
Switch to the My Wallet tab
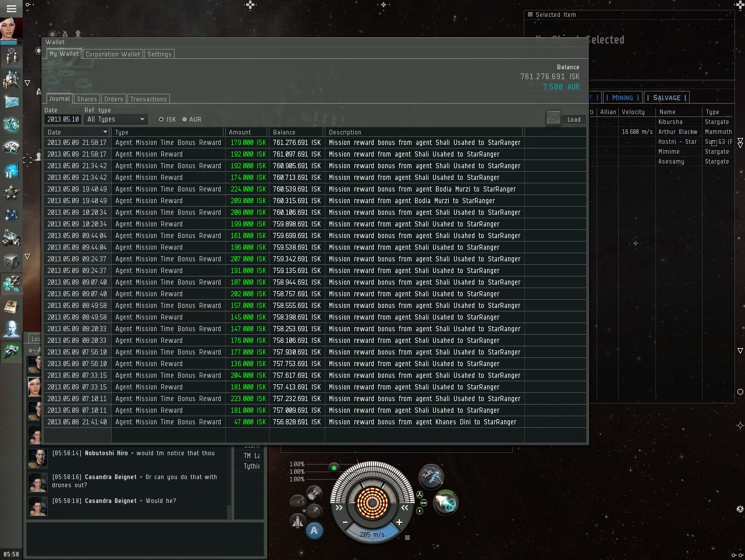pos(64,54)
